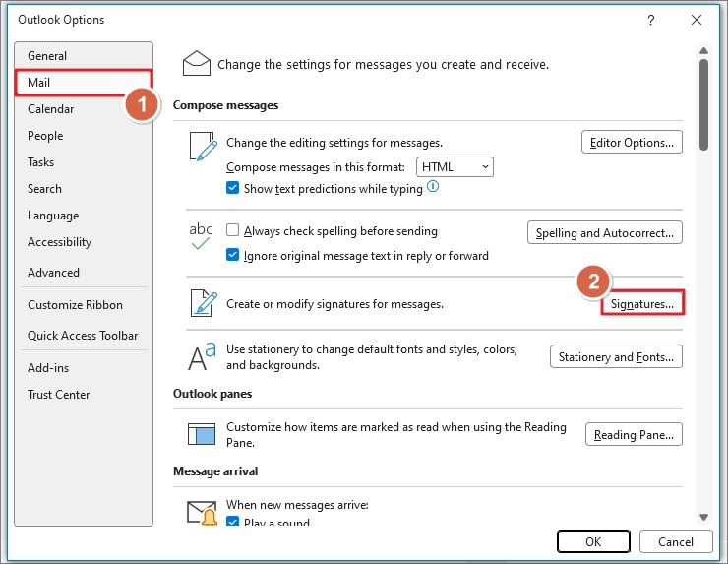The image size is (728, 564).
Task: Click the signature pencil icon
Action: pyautogui.click(x=204, y=303)
